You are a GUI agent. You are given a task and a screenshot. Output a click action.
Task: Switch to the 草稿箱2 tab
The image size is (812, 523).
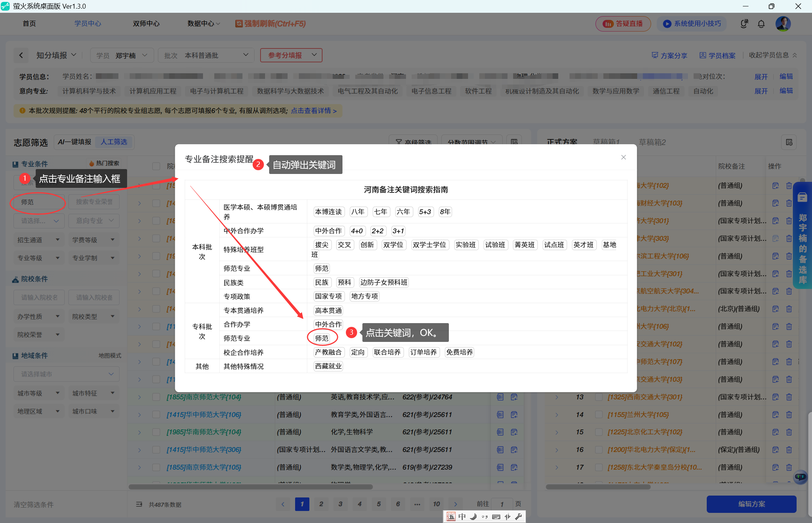(652, 142)
